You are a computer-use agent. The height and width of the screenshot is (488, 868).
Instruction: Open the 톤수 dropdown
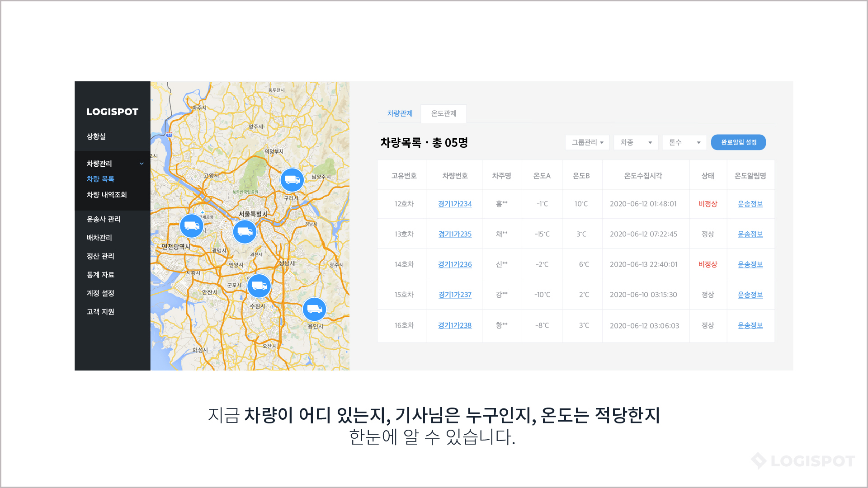[684, 142]
